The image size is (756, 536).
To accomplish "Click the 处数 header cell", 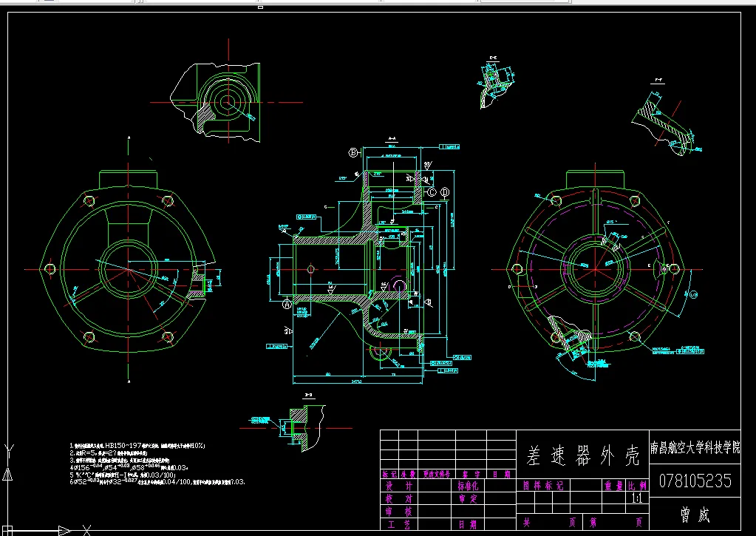I will tap(408, 474).
